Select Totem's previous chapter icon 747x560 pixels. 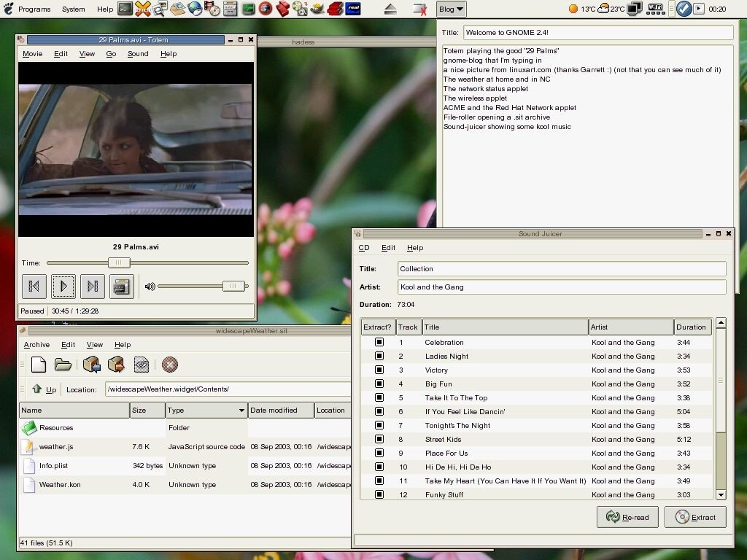click(x=34, y=286)
